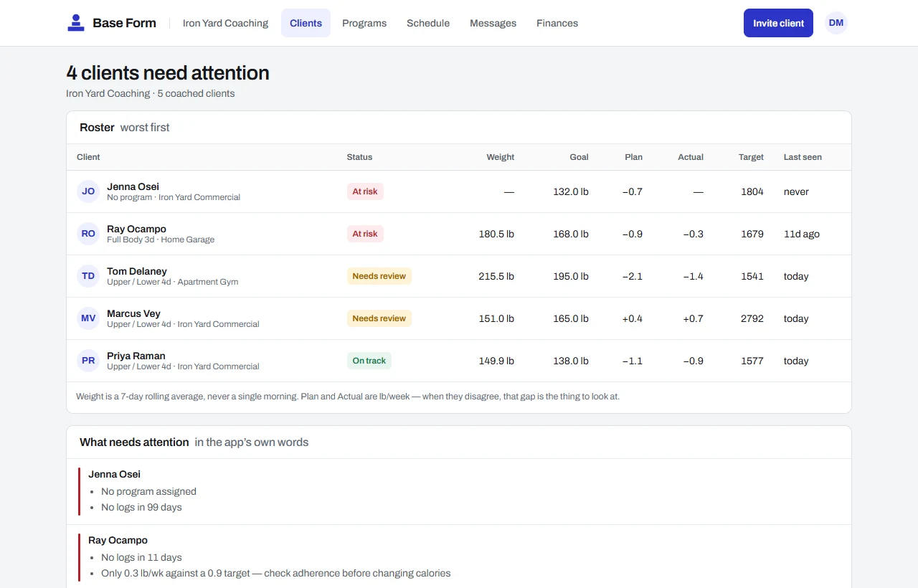Click the Last seen column header
918x588 pixels.
(803, 157)
